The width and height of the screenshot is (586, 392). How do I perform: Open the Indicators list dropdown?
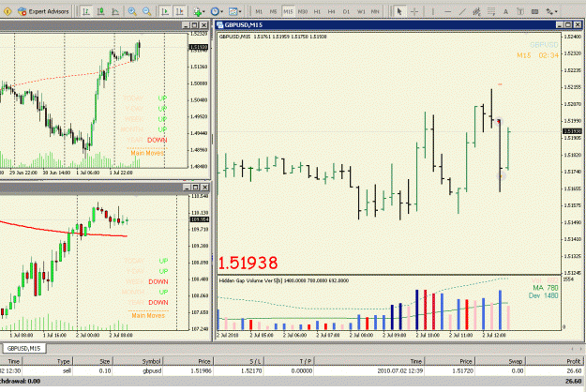(x=199, y=11)
